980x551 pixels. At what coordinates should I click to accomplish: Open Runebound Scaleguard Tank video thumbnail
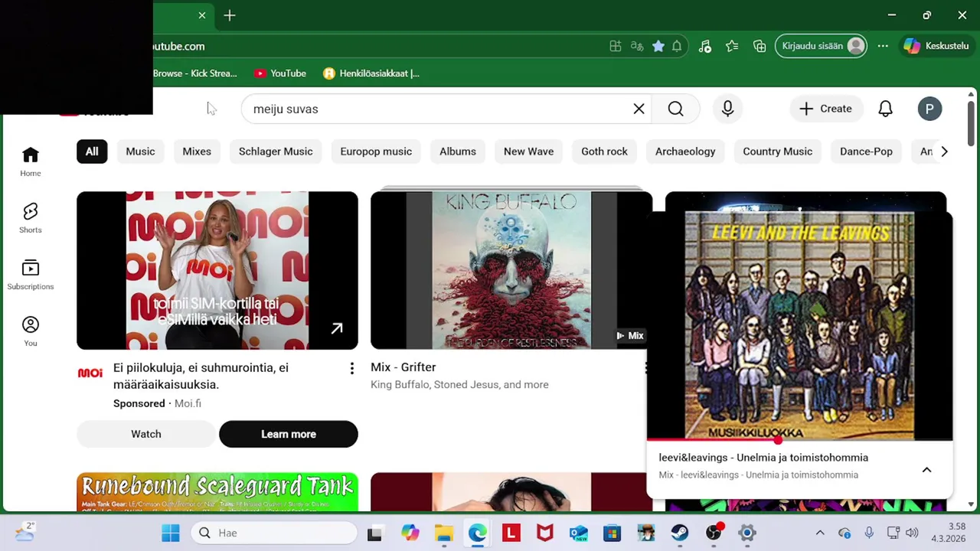click(217, 492)
